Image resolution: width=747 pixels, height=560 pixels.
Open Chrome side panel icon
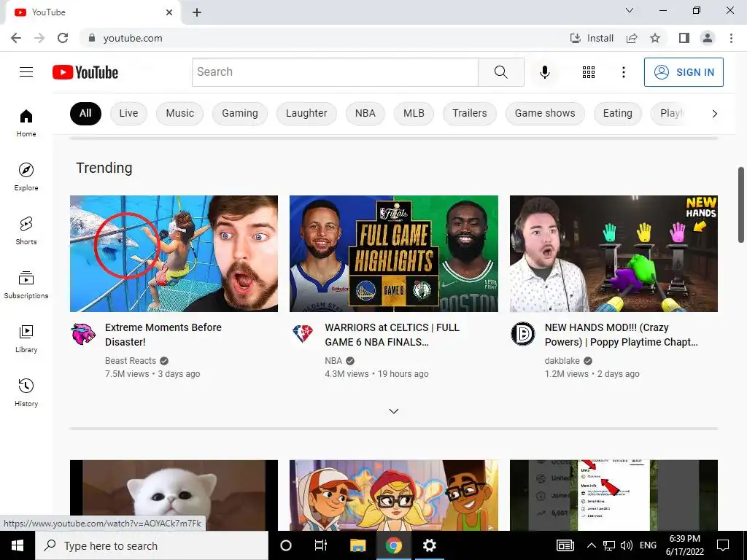[x=684, y=38]
